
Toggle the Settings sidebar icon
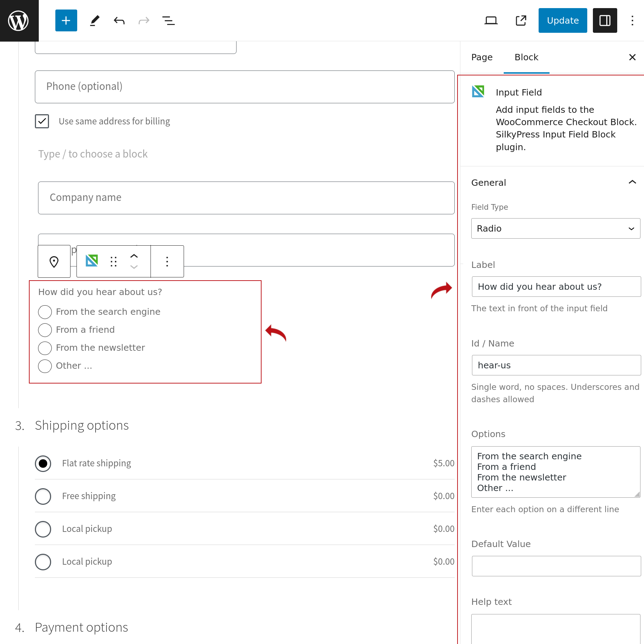pos(605,20)
